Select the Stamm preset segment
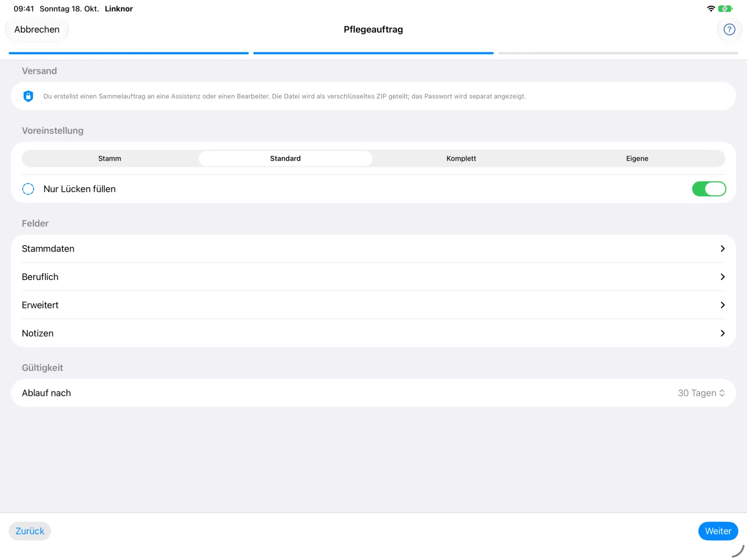 click(110, 158)
